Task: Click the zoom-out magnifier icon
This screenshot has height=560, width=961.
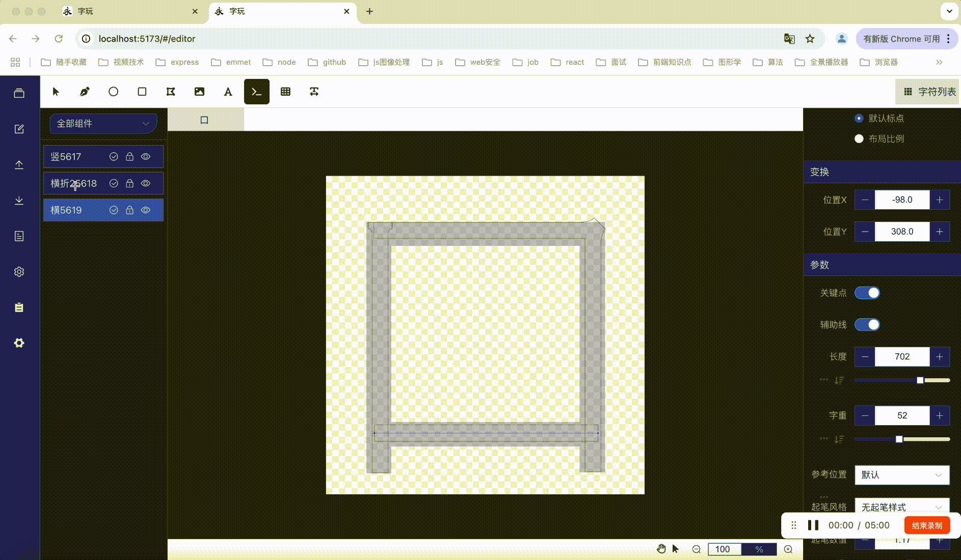Action: click(696, 549)
